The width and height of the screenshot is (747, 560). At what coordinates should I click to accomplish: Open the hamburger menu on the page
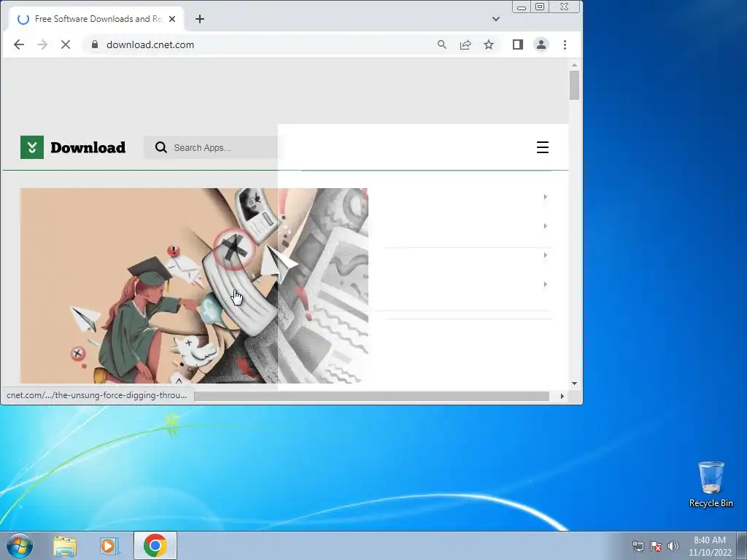543,147
